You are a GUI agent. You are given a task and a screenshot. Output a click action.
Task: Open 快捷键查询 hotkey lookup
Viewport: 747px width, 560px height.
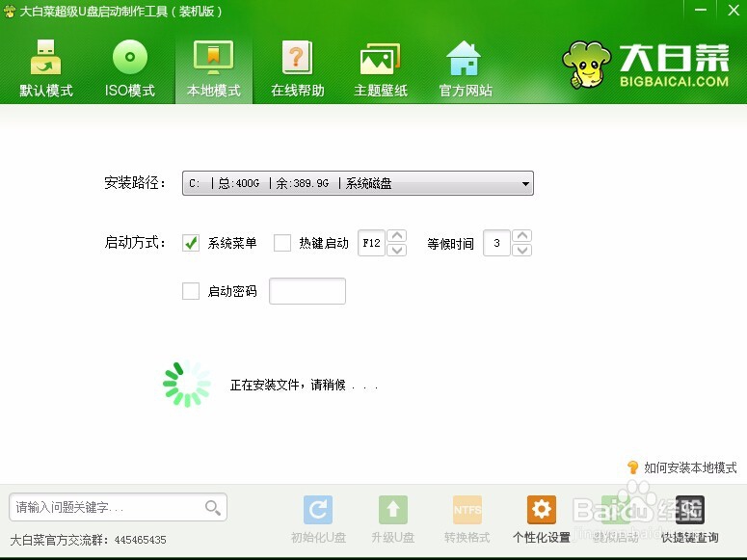(x=689, y=519)
